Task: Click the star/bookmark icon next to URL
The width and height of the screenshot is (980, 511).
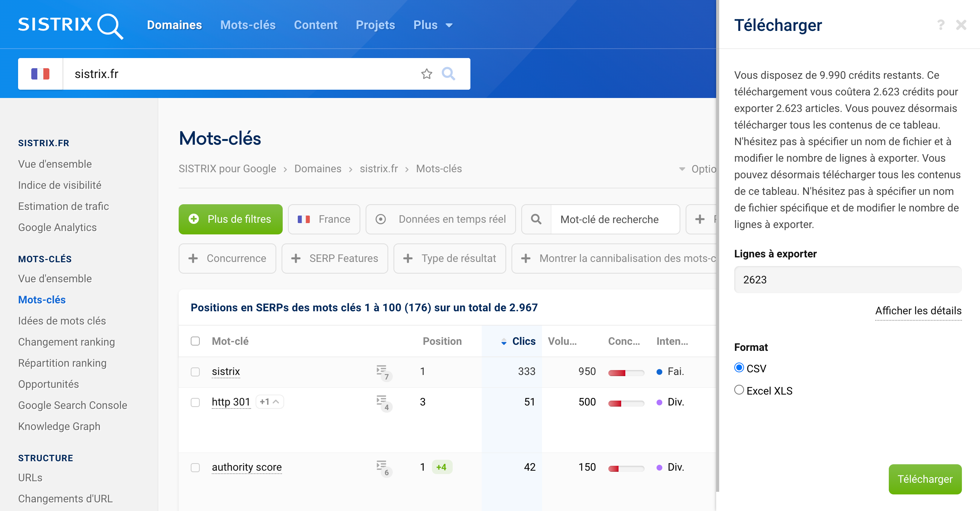Action: [426, 73]
